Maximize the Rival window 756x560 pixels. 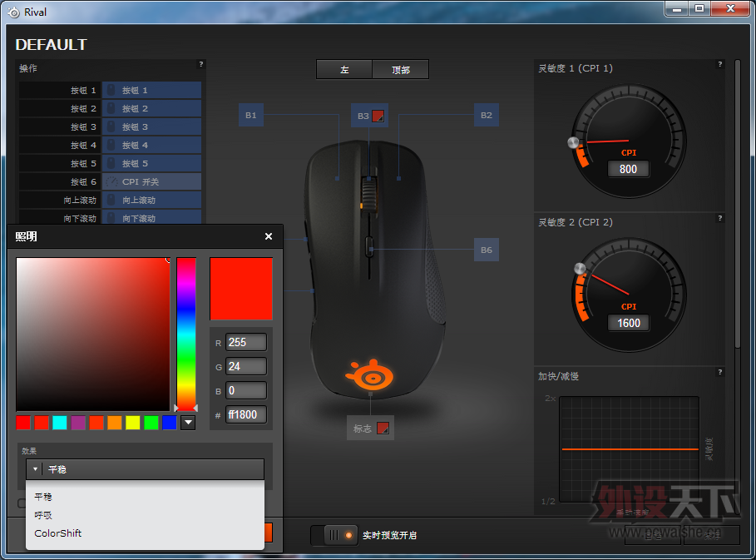(699, 8)
